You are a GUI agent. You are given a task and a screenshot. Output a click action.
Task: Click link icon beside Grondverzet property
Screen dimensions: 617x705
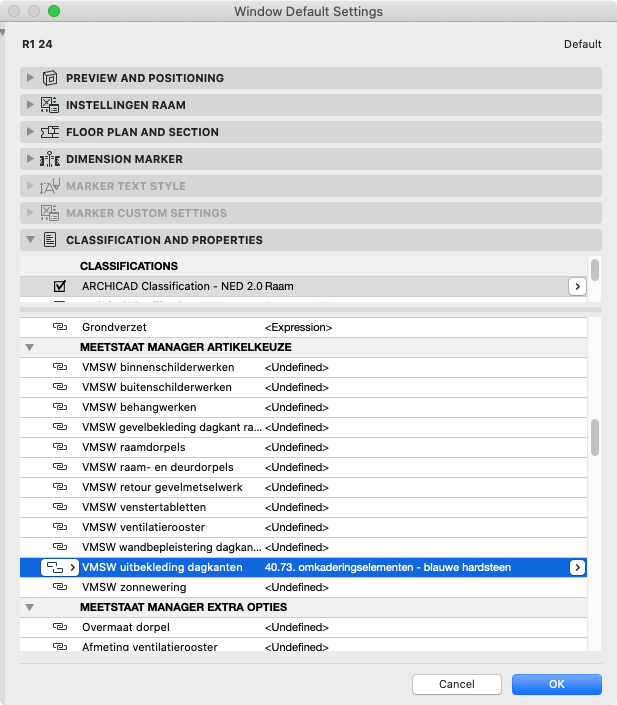(59, 327)
